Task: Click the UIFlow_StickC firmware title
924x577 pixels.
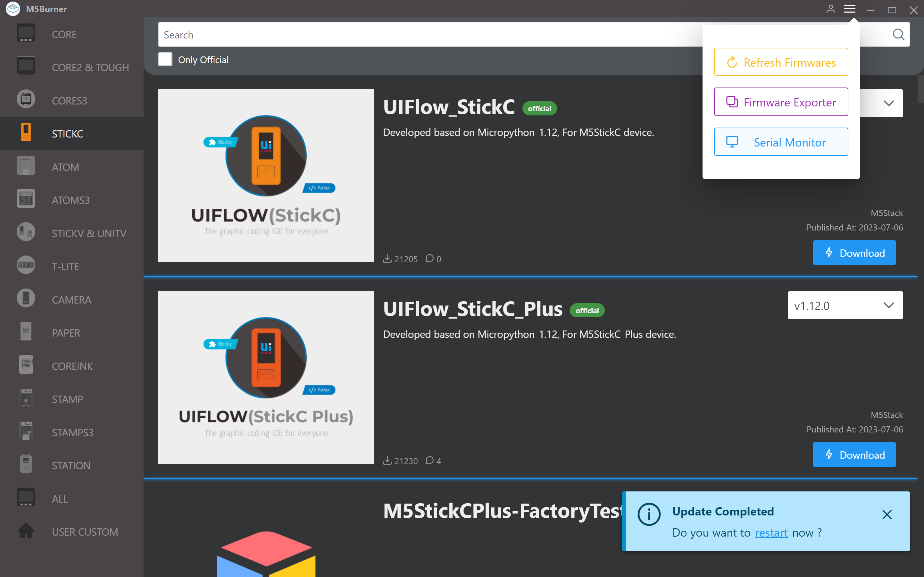Action: point(449,107)
